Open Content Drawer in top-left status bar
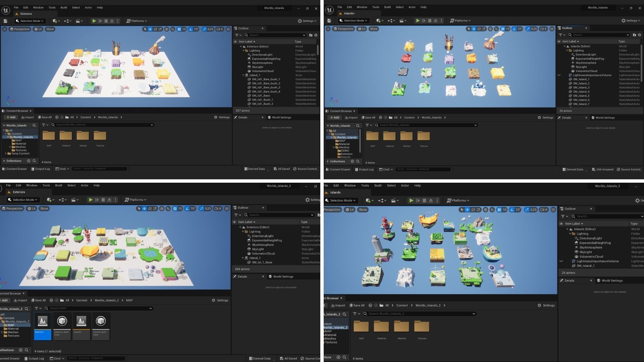Image resolution: width=644 pixels, height=362 pixels. [x=14, y=169]
